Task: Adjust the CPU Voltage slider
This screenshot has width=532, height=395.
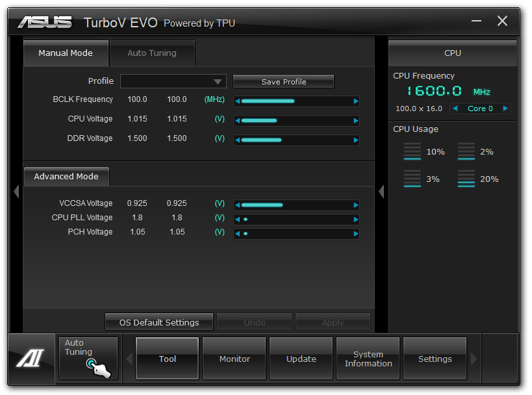Action: click(297, 120)
